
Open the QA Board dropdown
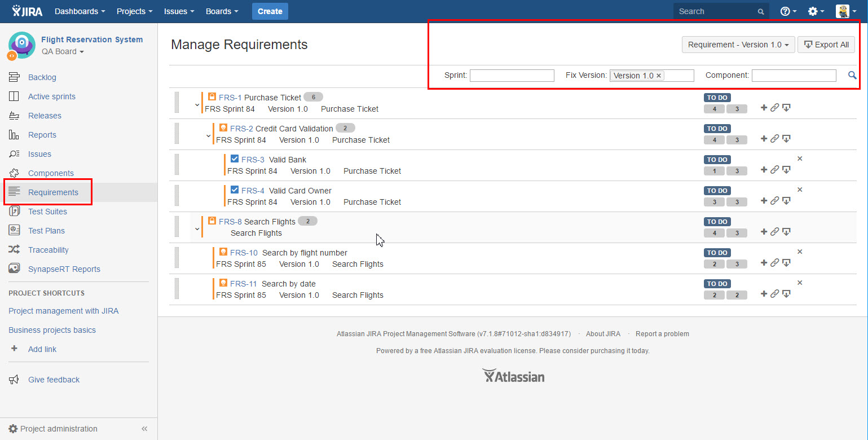(x=63, y=51)
